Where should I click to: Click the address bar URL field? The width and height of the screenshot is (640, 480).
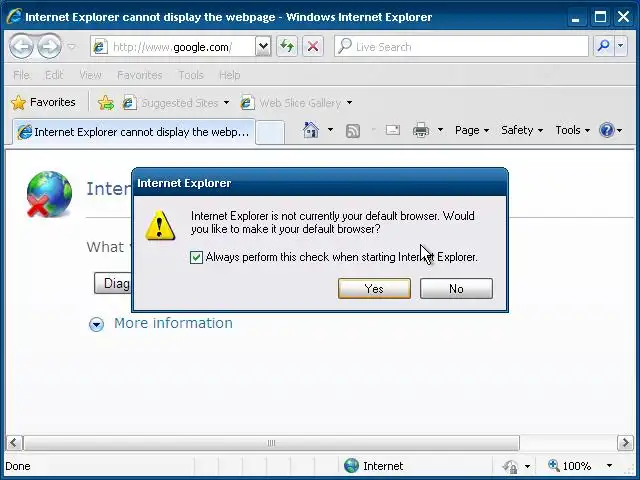coord(173,47)
